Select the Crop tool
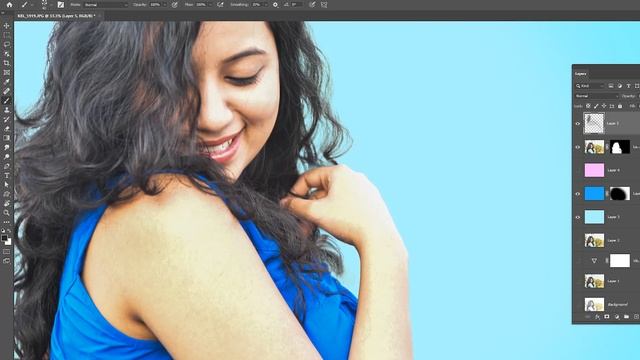 click(x=7, y=63)
